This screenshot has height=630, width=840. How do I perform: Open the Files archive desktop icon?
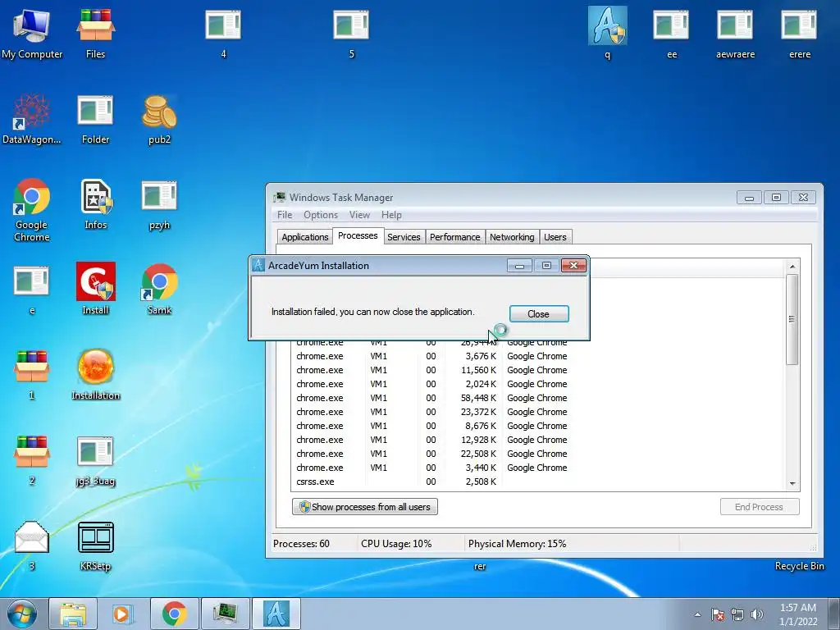pos(95,34)
